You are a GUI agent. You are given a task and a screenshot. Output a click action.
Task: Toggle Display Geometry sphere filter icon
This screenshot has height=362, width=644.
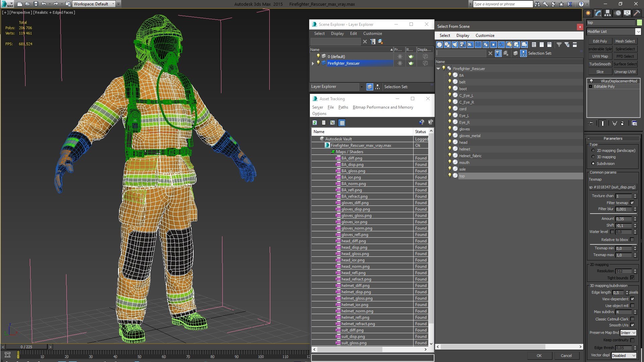(x=439, y=45)
